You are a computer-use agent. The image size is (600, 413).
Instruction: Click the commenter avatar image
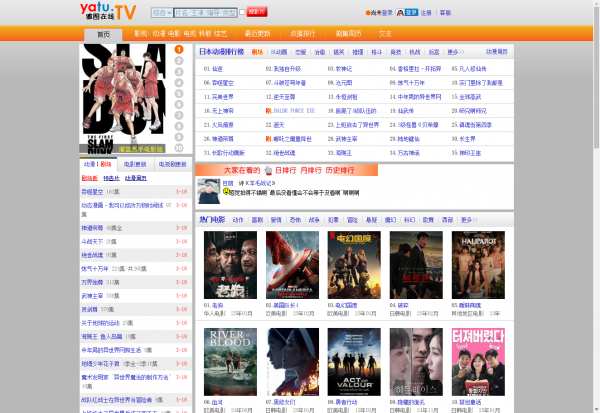(x=207, y=191)
